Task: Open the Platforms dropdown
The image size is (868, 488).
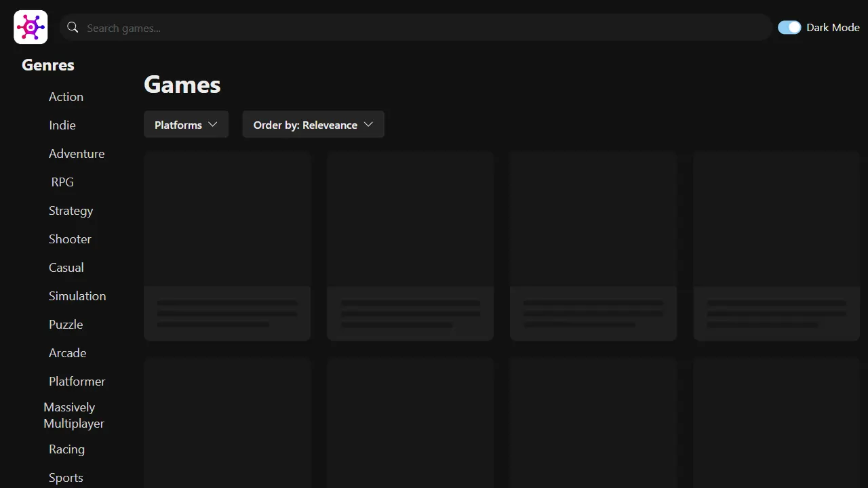Action: pos(186,125)
